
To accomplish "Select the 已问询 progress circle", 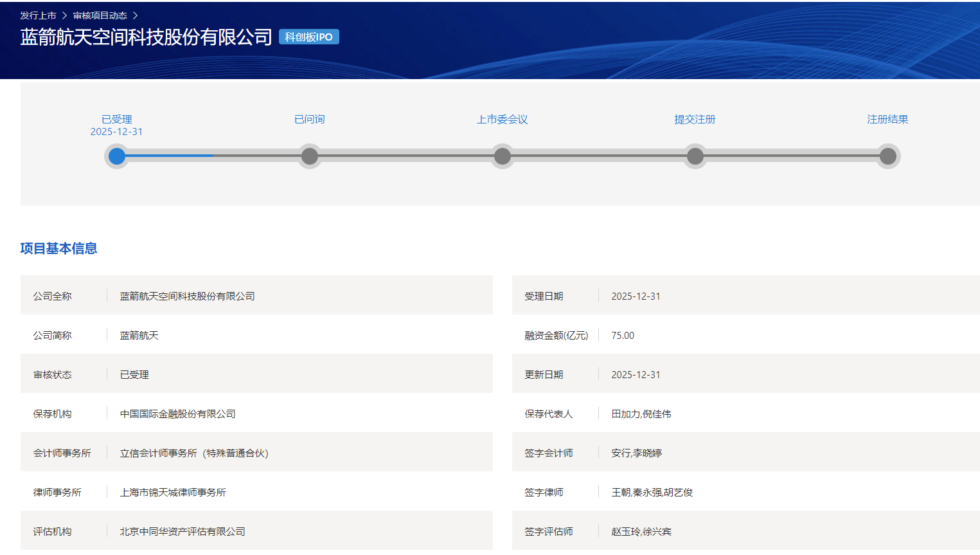I will (x=310, y=156).
